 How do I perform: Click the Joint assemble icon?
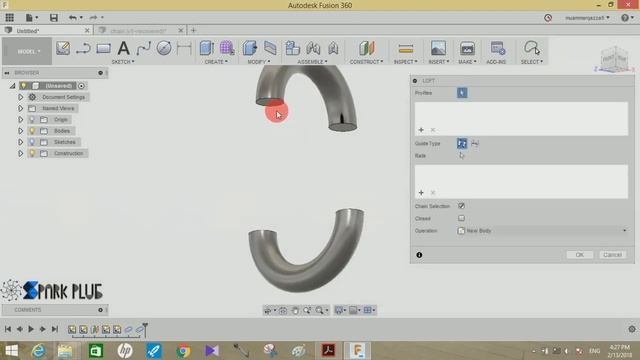[313, 48]
